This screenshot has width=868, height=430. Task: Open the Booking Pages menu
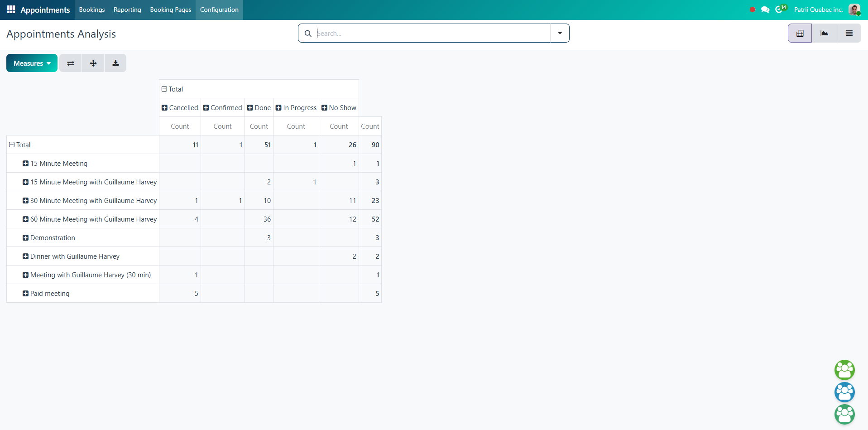point(170,10)
